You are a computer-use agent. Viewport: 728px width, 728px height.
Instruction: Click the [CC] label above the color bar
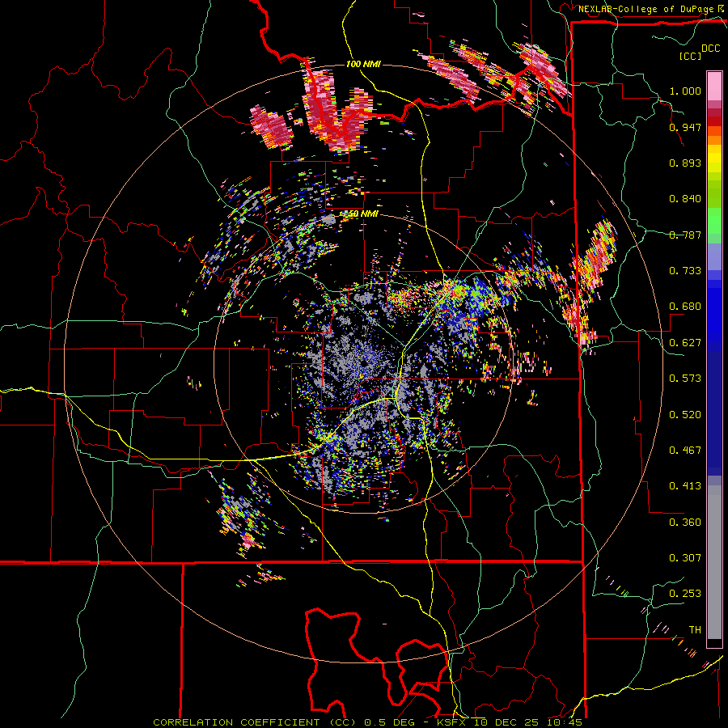pyautogui.click(x=690, y=56)
